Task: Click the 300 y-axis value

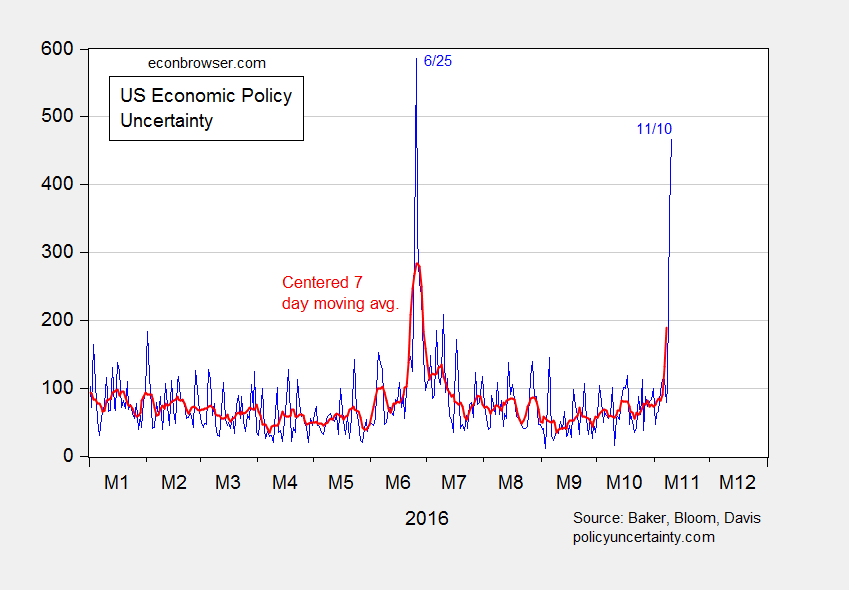Action: coord(57,252)
